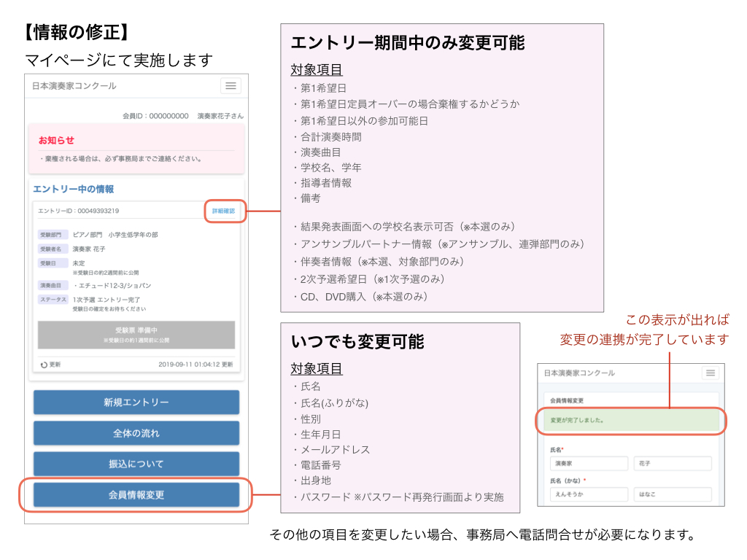Click the 受験者名 label
Viewport: 747px width, 560px height.
pos(51,249)
